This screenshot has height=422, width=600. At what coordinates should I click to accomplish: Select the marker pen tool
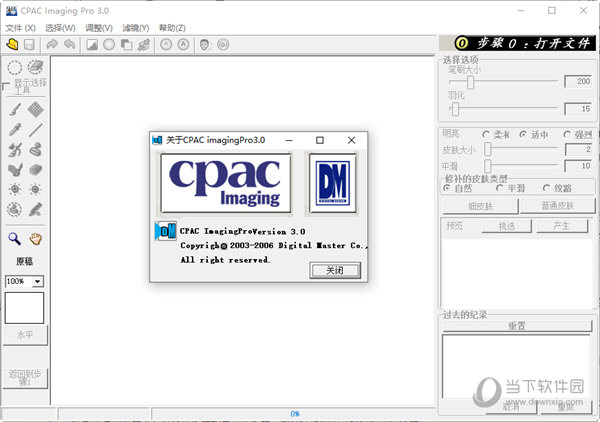click(x=35, y=209)
